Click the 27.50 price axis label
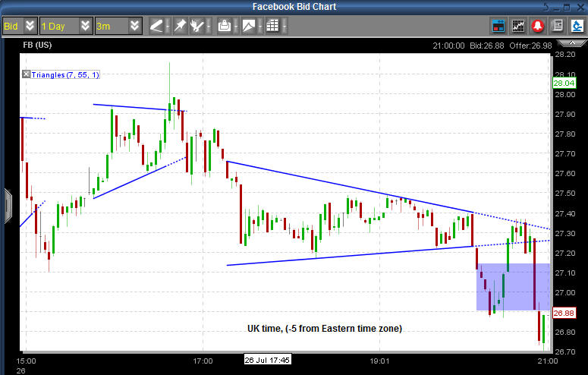 (x=565, y=194)
